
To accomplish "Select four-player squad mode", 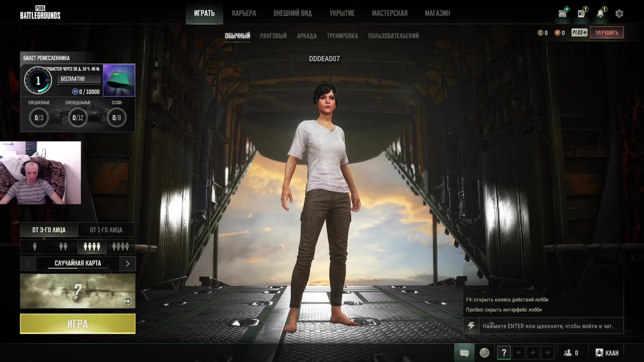I will pyautogui.click(x=92, y=247).
